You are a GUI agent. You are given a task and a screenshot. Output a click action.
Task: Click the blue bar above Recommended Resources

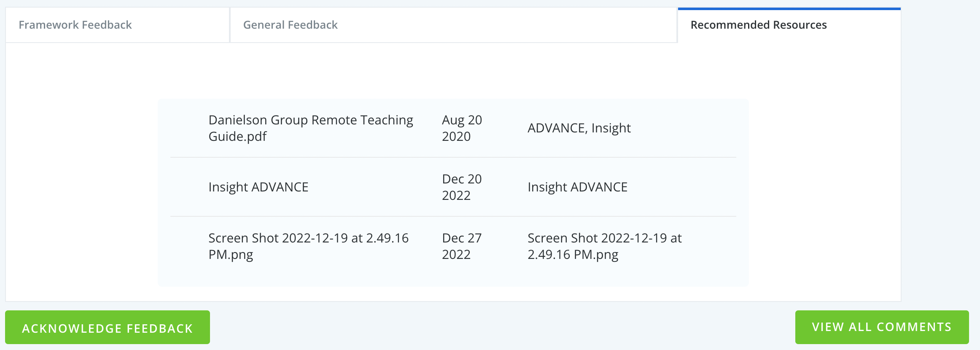click(789, 8)
